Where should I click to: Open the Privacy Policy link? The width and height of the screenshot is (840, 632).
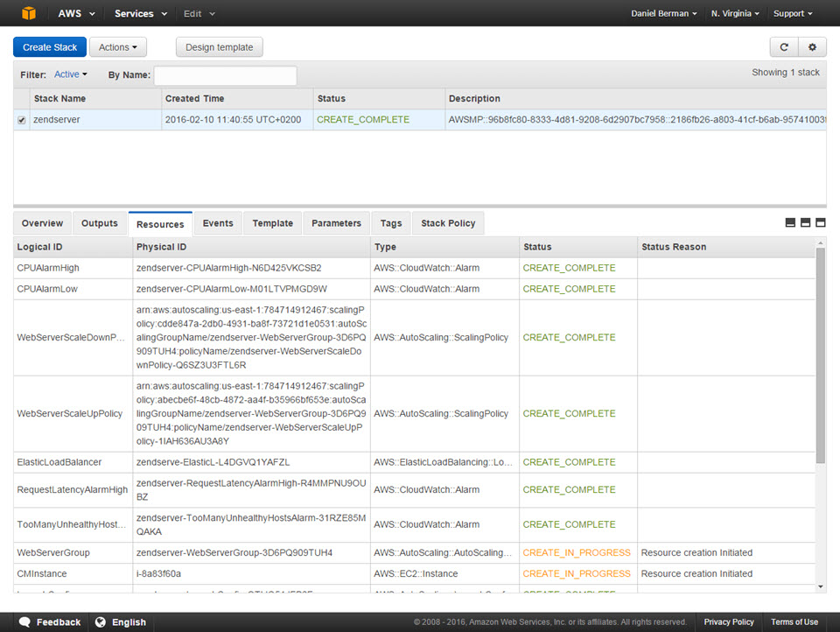point(729,621)
